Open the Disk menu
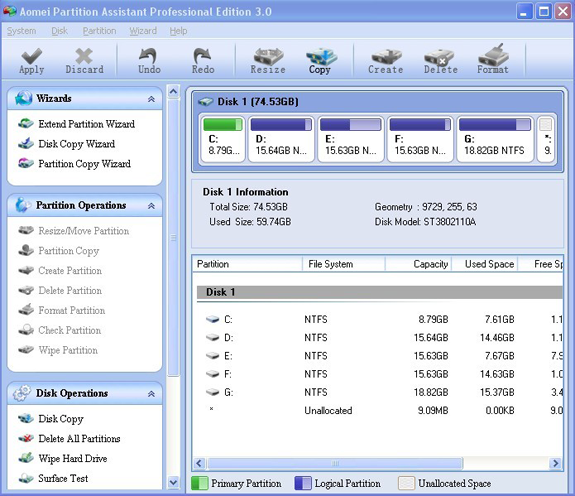Viewport: 575px width, 496px height. tap(59, 31)
